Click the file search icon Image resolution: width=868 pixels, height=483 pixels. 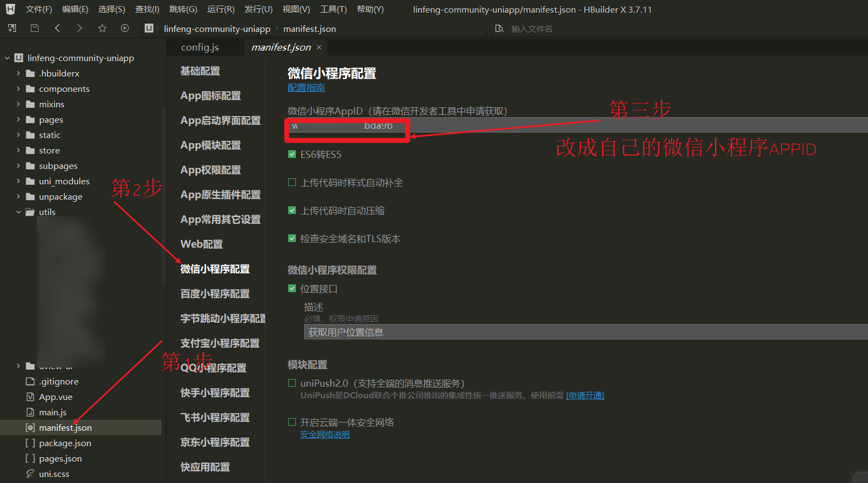(499, 29)
